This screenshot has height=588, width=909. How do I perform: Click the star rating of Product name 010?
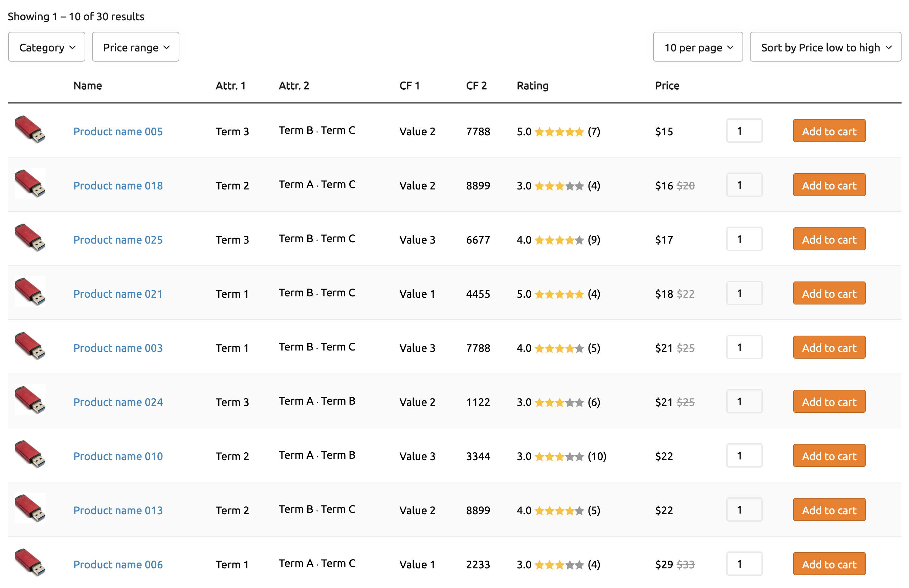(559, 456)
